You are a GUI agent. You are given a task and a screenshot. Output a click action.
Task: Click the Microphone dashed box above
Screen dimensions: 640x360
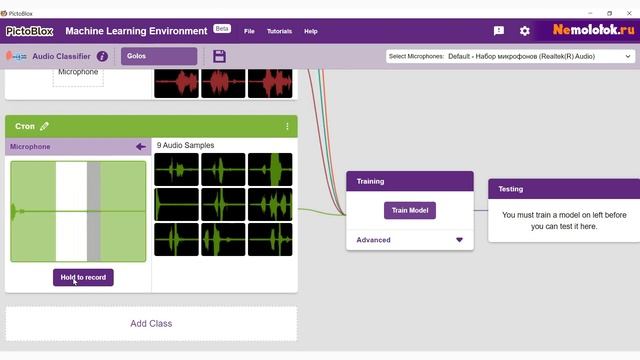pyautogui.click(x=78, y=78)
